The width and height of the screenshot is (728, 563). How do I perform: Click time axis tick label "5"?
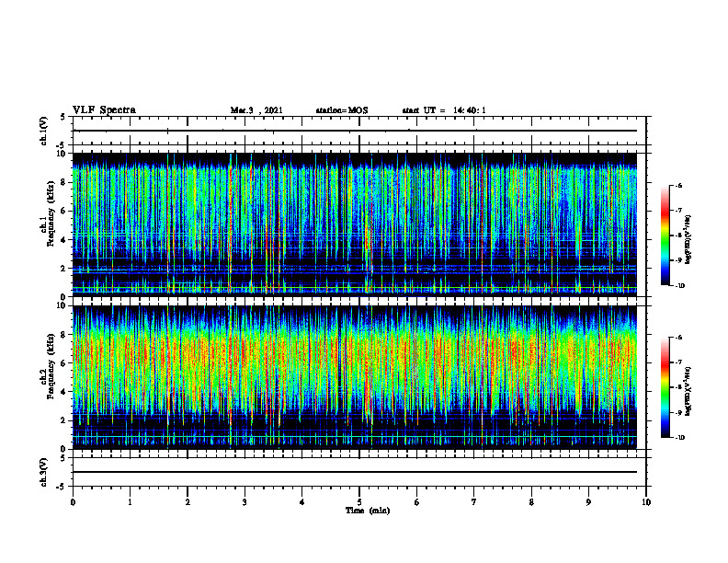click(x=359, y=502)
